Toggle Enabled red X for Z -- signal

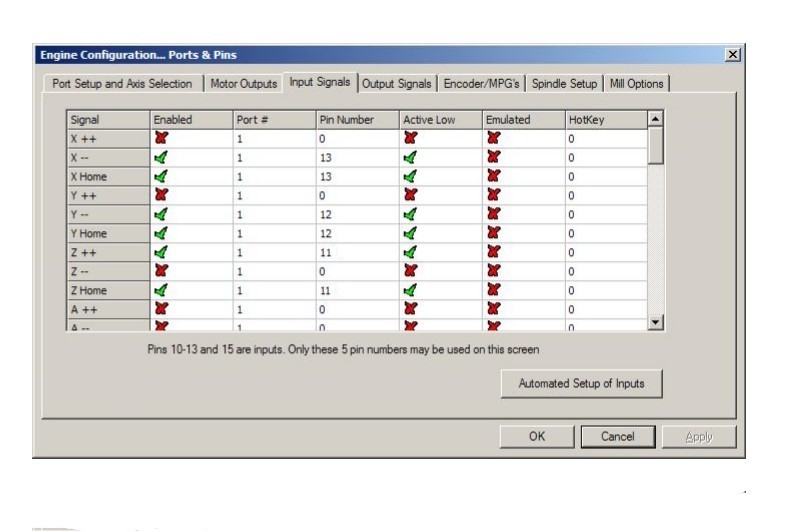(161, 272)
